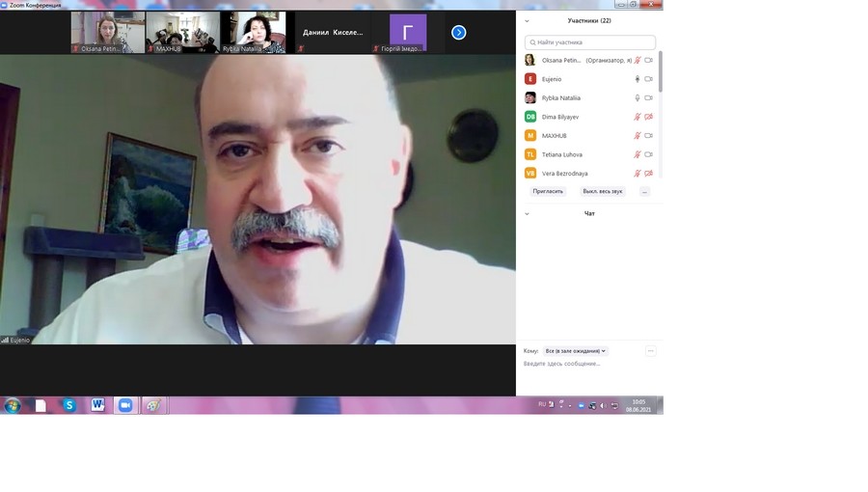The image size is (868, 492).
Task: Click Vera Bezrodnaya VB avatar
Action: tap(530, 173)
